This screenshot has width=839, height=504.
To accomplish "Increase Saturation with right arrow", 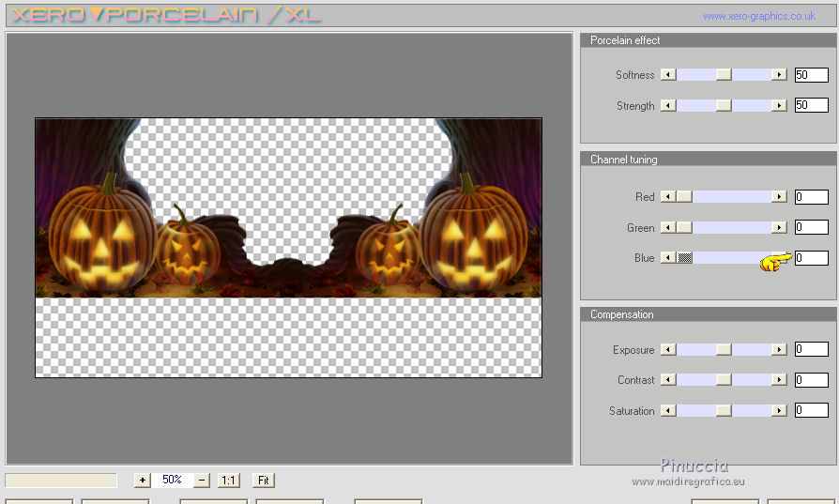I will pyautogui.click(x=779, y=410).
